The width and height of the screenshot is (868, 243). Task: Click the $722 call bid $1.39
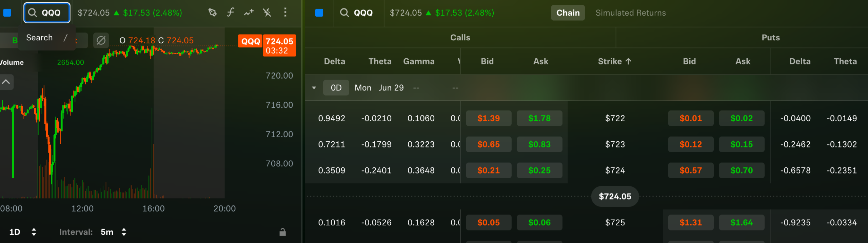(x=489, y=118)
